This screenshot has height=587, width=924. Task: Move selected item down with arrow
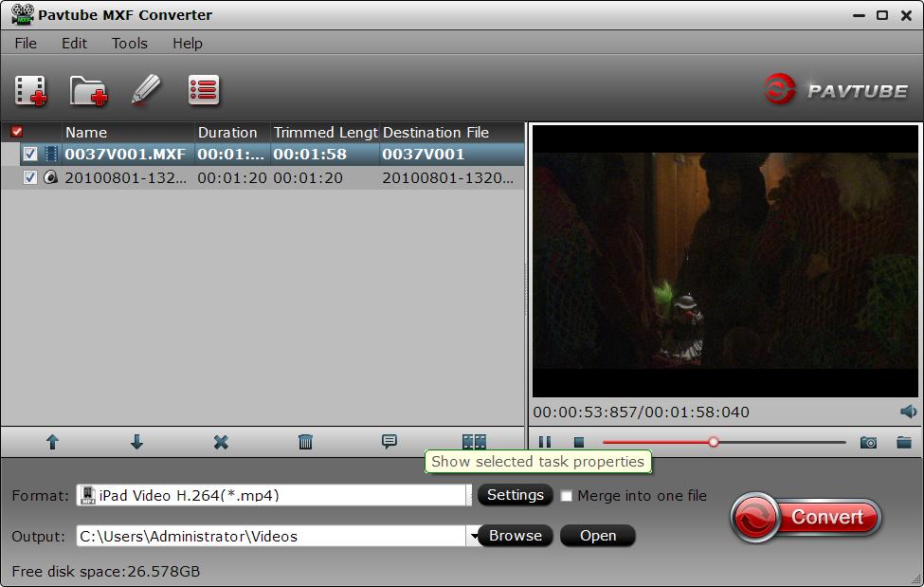coord(136,442)
